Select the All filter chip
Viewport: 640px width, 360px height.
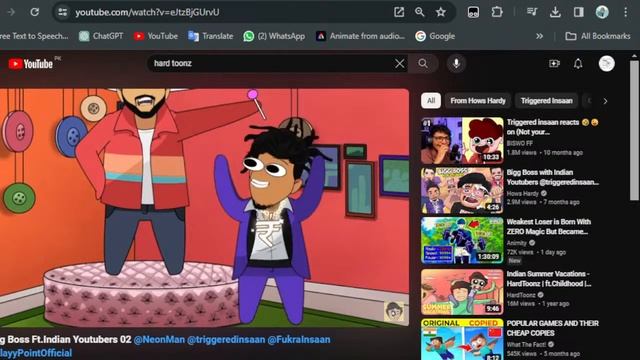(x=431, y=100)
